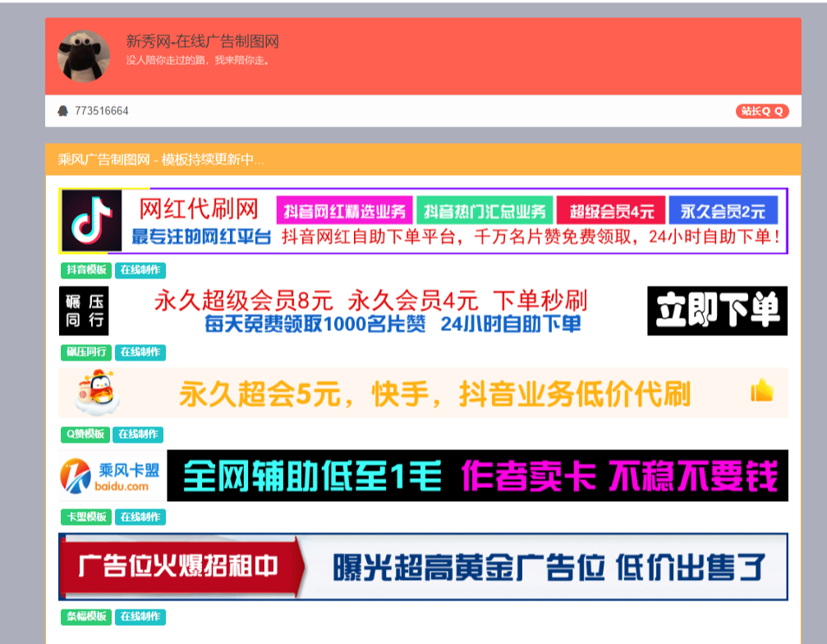This screenshot has height=644, width=827.
Task: Click the 超级会员4元 red label
Action: (x=611, y=211)
